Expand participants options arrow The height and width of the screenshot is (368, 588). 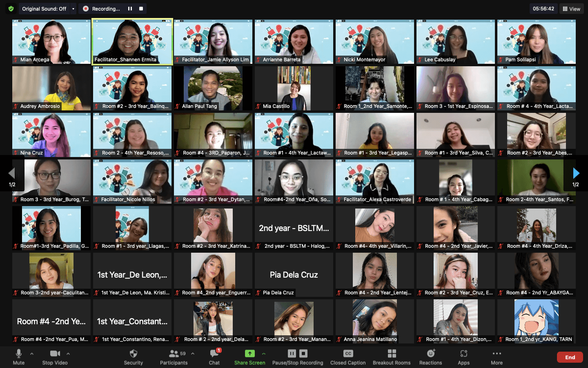[193, 354]
